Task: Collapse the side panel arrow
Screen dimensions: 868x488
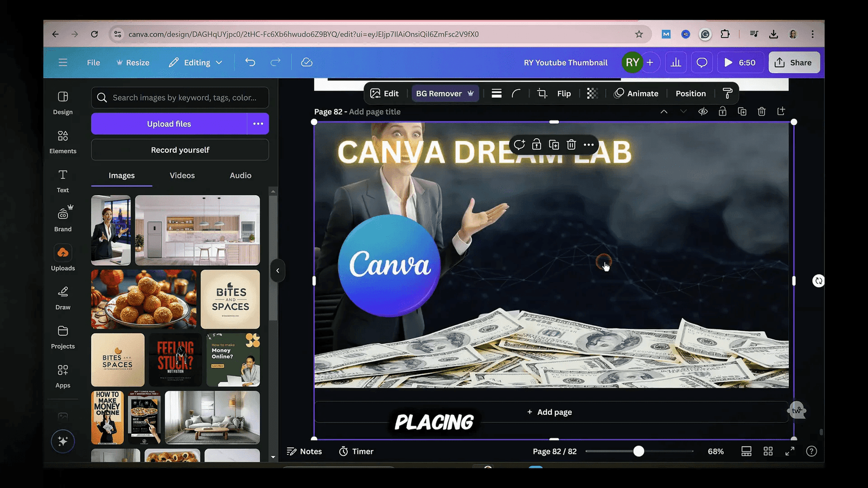Action: point(278,271)
